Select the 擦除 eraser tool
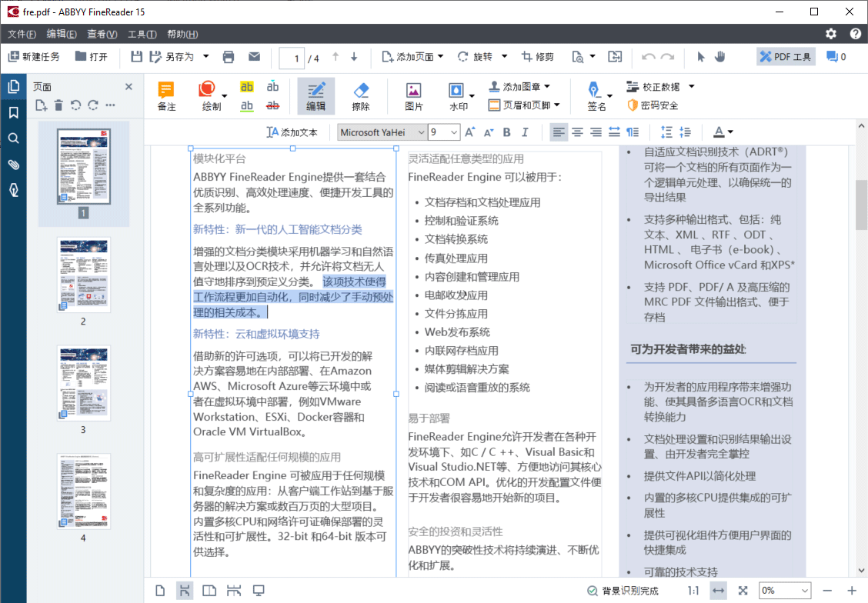 tap(361, 94)
